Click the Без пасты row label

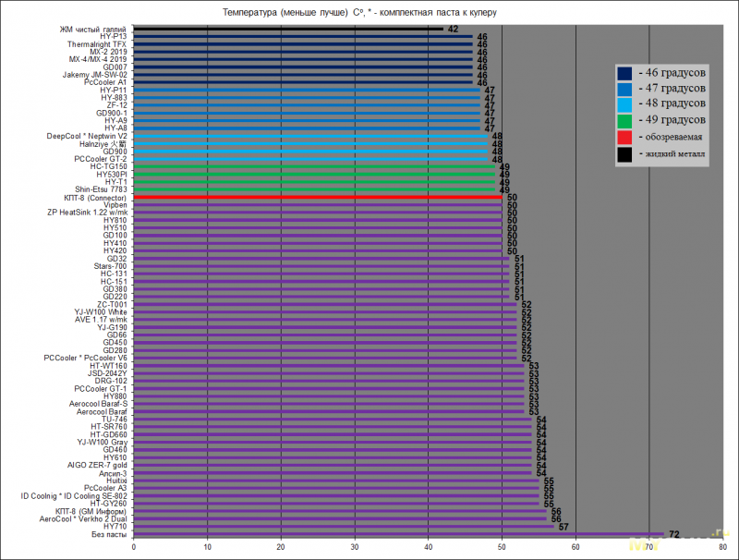pyautogui.click(x=109, y=534)
